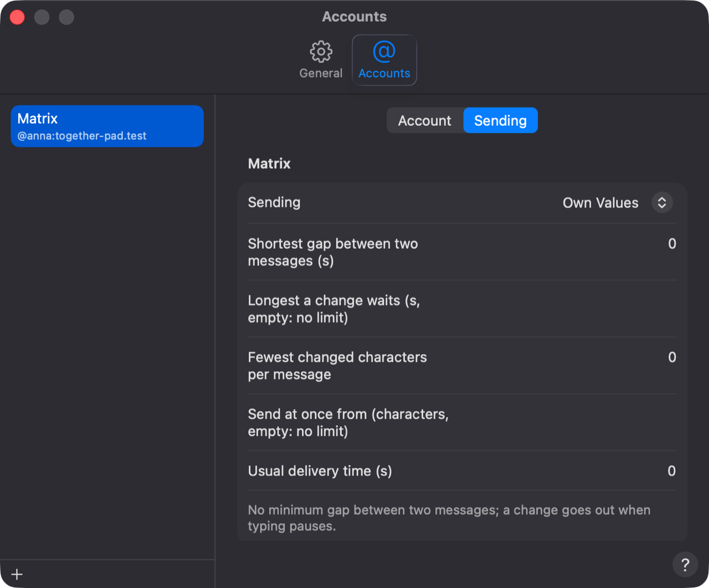This screenshot has height=588, width=709.
Task: Select the Accounts toolbar tab
Action: click(x=384, y=60)
